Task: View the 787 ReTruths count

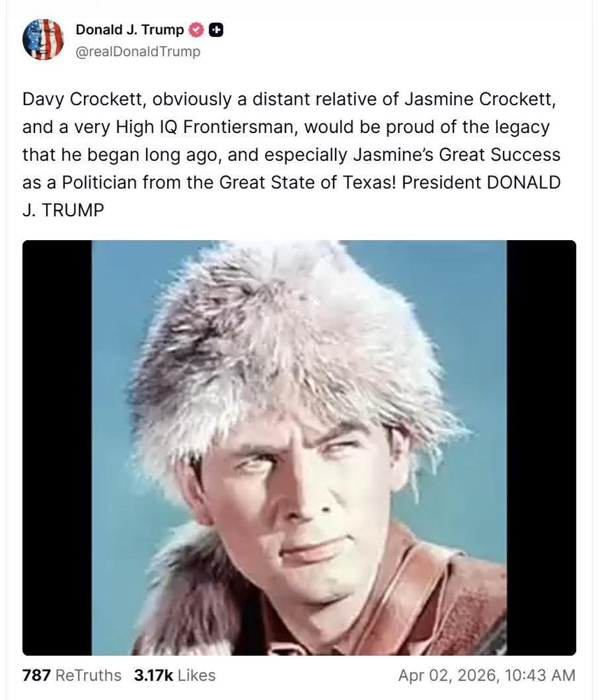Action: tap(72, 675)
